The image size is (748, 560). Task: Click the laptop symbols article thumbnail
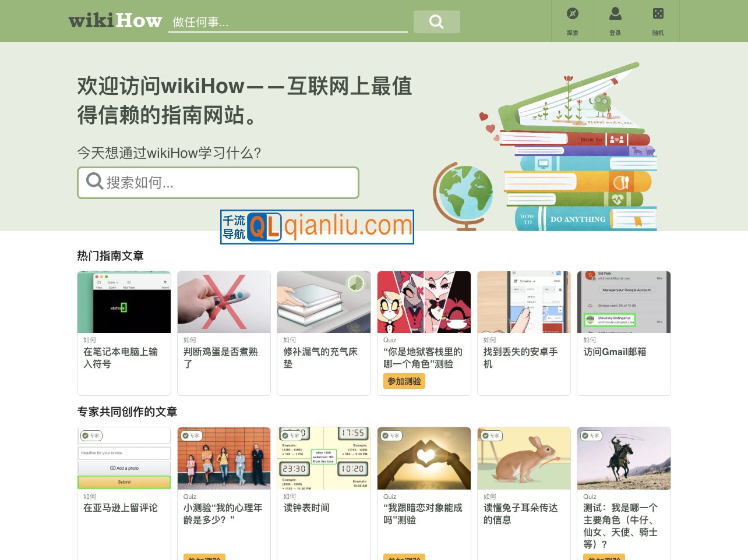click(x=124, y=302)
